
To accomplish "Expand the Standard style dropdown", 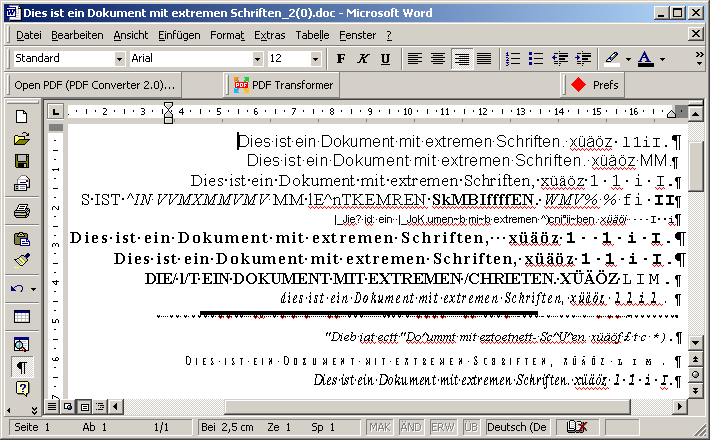I will (x=118, y=59).
